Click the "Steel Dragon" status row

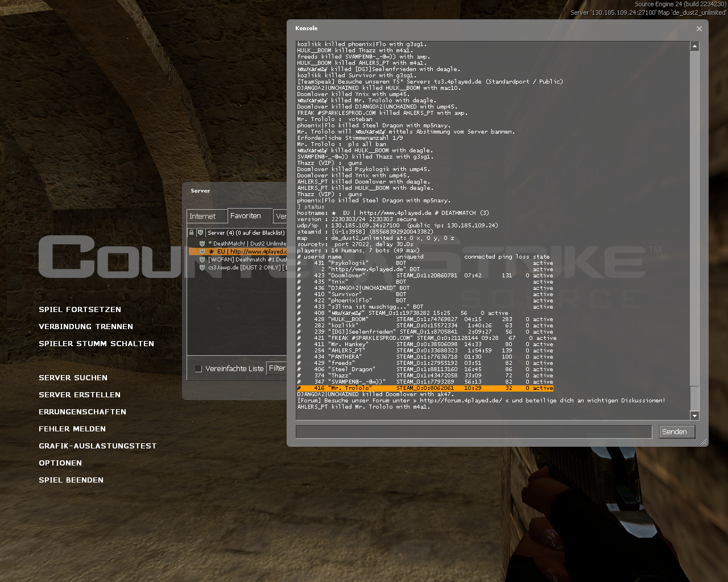tap(425, 369)
